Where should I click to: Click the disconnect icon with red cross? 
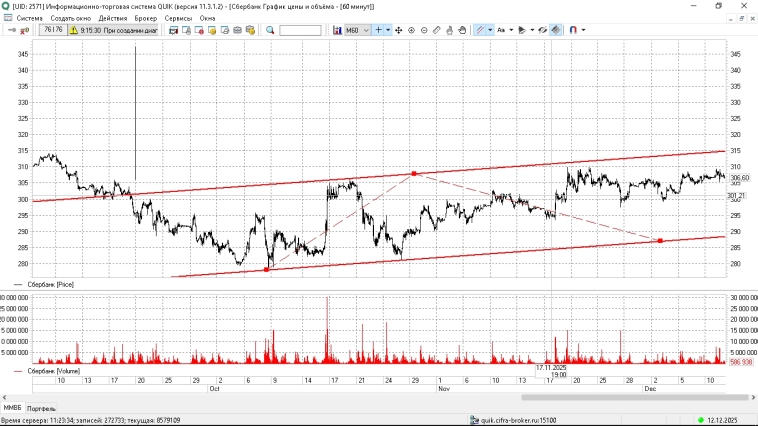pyautogui.click(x=23, y=30)
